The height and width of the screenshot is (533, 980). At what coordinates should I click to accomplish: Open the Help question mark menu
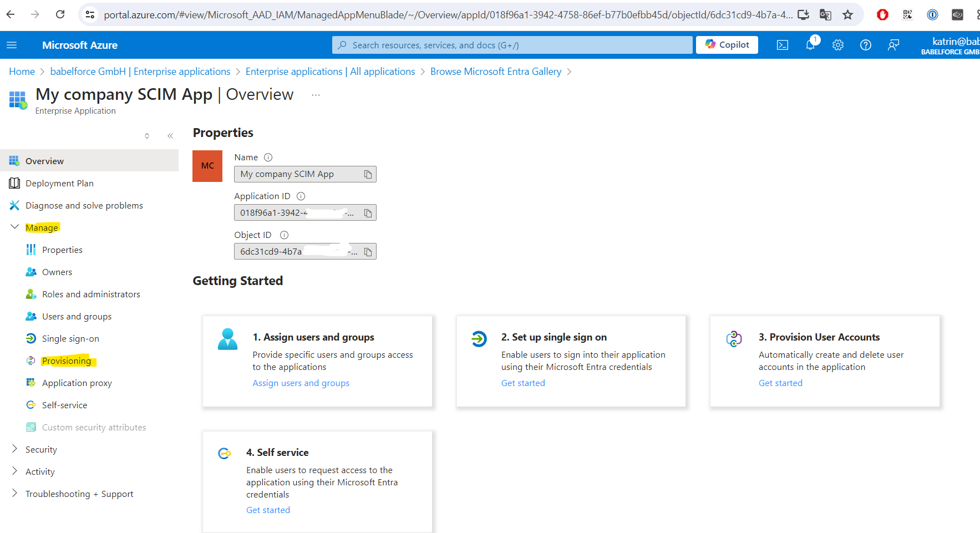[866, 45]
